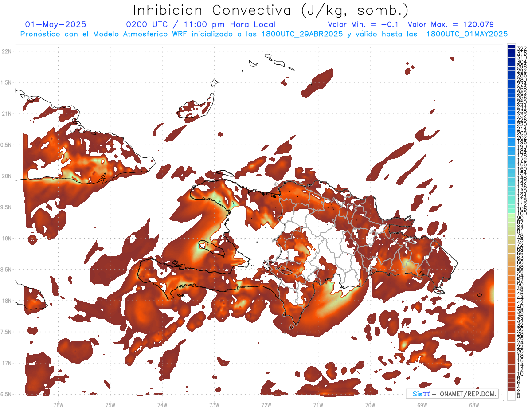
Task: Click the longitude axis label '73W'
Action: tap(214, 405)
